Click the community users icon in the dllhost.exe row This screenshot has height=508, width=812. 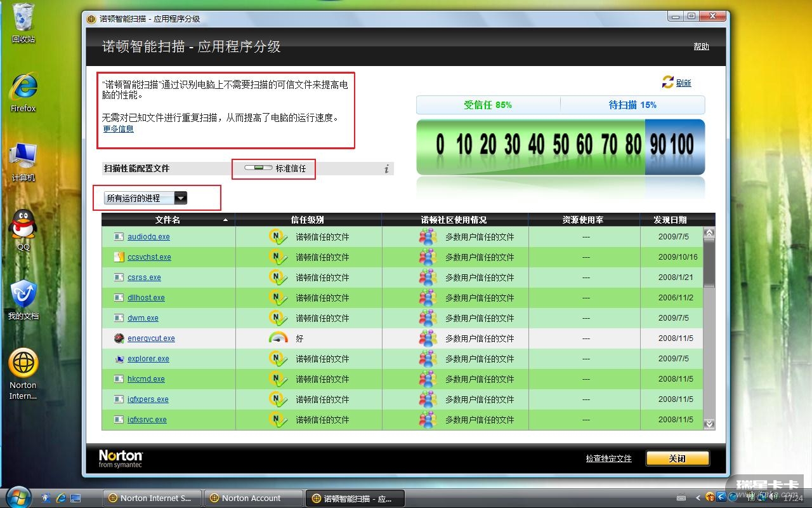click(x=428, y=298)
